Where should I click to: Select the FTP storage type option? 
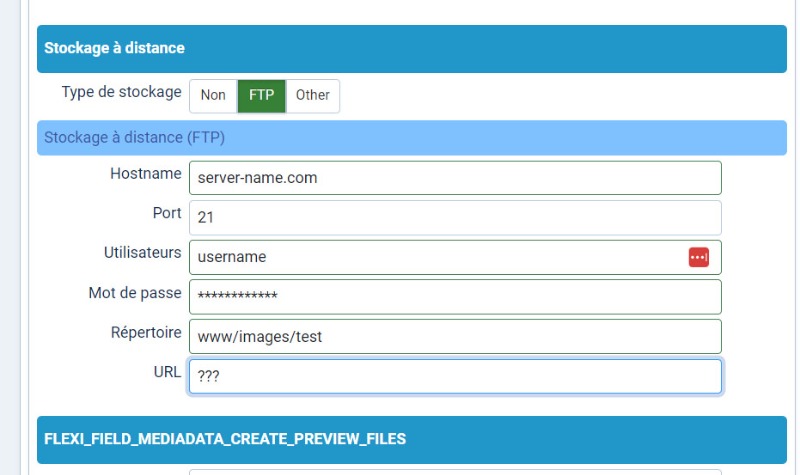[x=261, y=95]
